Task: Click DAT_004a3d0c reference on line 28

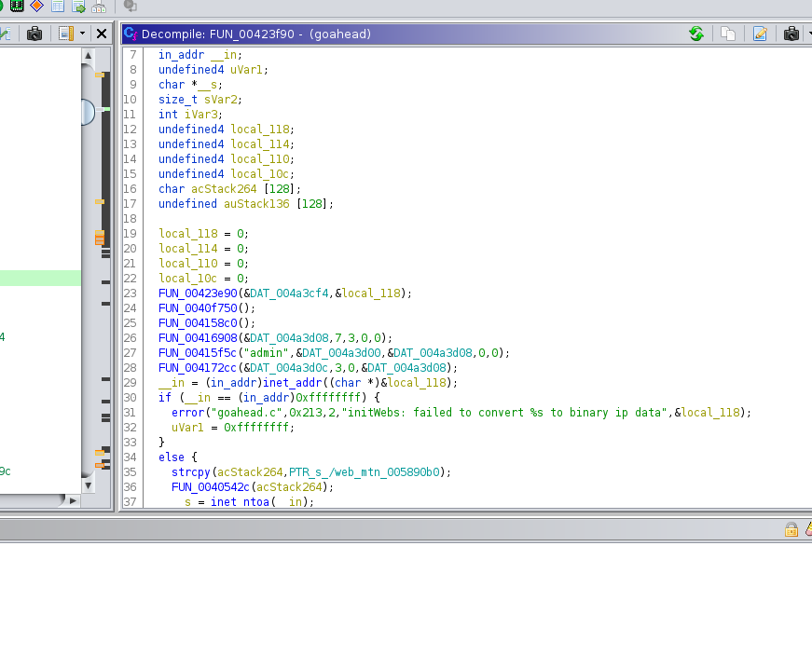Action: 290,368
